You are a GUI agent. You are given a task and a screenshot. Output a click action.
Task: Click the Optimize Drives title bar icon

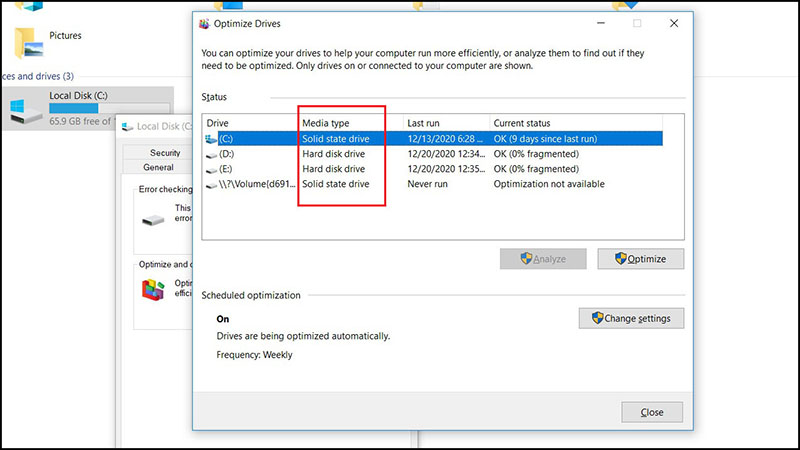(x=205, y=23)
